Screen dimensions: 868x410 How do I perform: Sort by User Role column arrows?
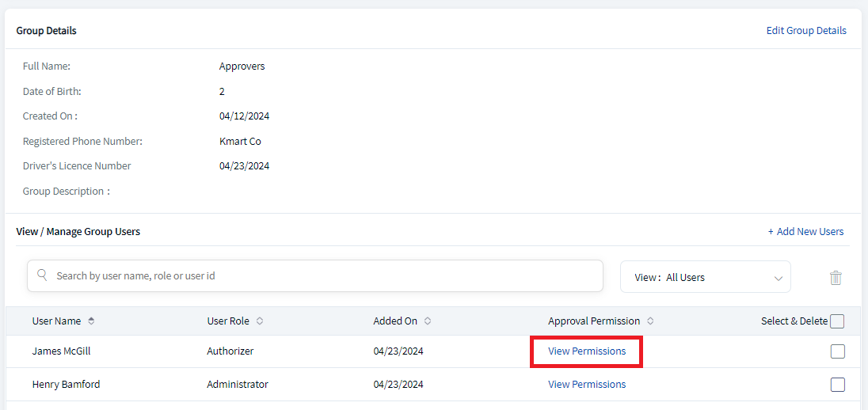click(260, 321)
